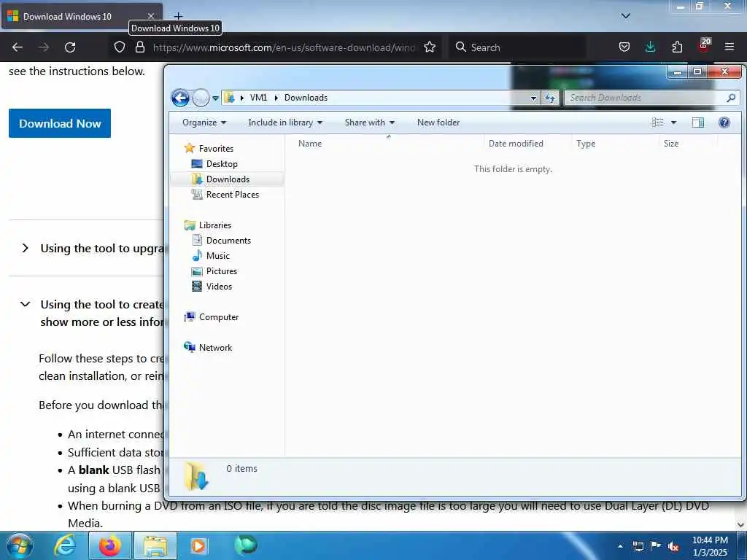The height and width of the screenshot is (560, 747).
Task: Collapse 'Using the tool to create' section
Action: coord(26,304)
